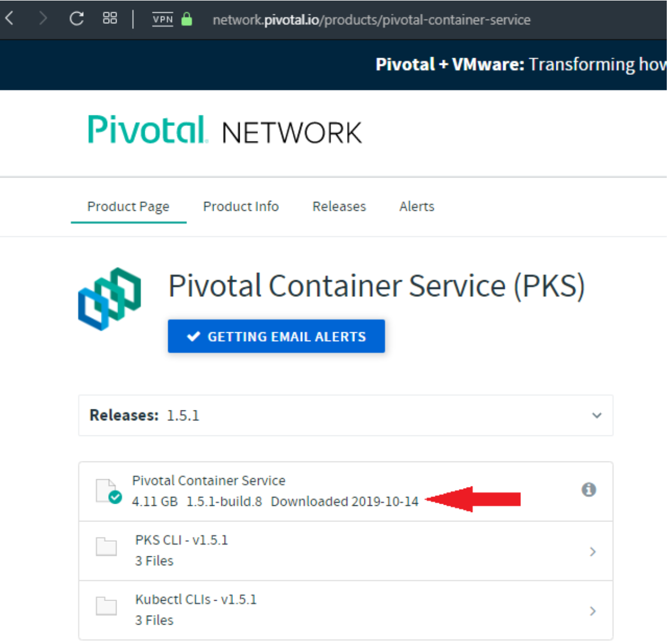Click the '4.11 GB' file size text
The image size is (669, 644).
click(x=155, y=501)
